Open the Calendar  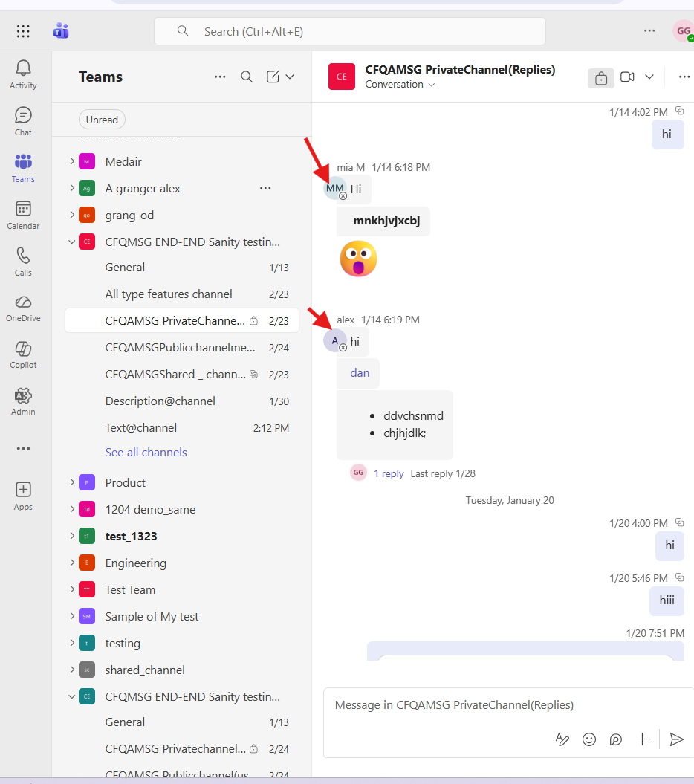(23, 215)
